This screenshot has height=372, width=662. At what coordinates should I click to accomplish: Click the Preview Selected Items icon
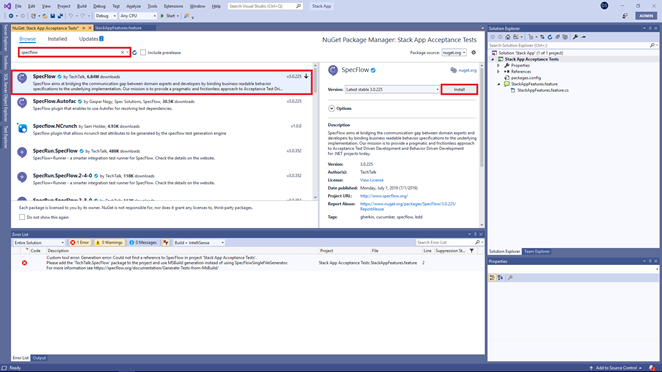(583, 37)
